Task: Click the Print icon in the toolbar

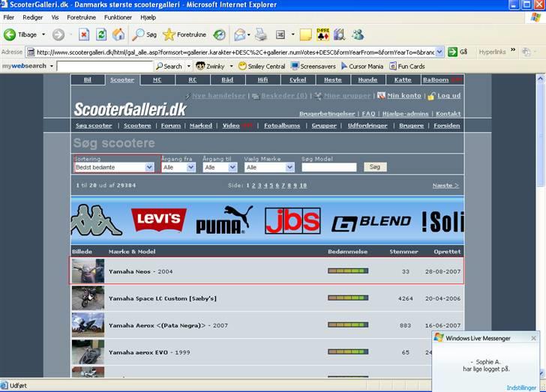Action: click(260, 34)
